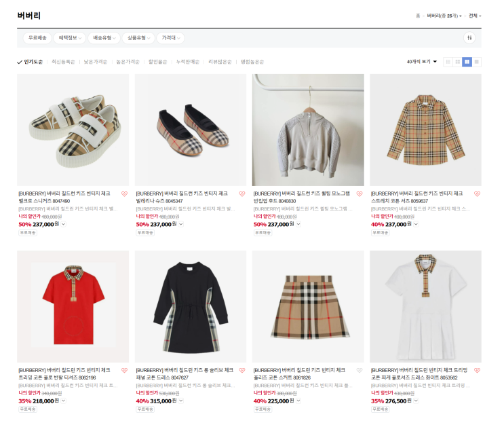Image resolution: width=504 pixels, height=423 pixels.
Task: Expand price details for polo shirt 218,000원
Action: coord(63,401)
